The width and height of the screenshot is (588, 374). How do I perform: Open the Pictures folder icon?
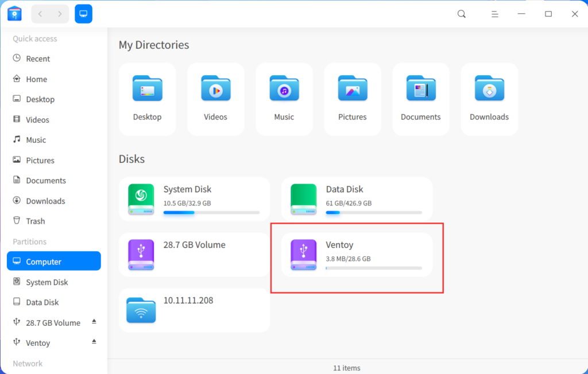tap(352, 89)
